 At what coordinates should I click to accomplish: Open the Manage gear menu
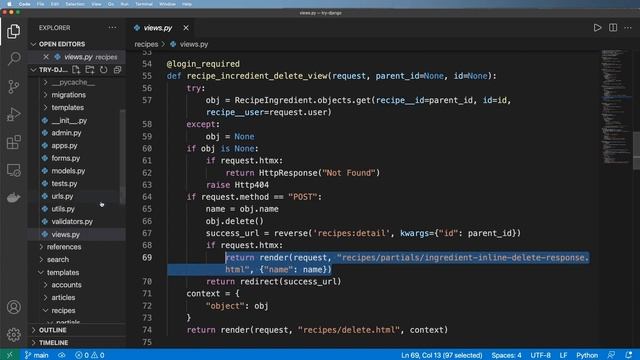click(x=13, y=335)
